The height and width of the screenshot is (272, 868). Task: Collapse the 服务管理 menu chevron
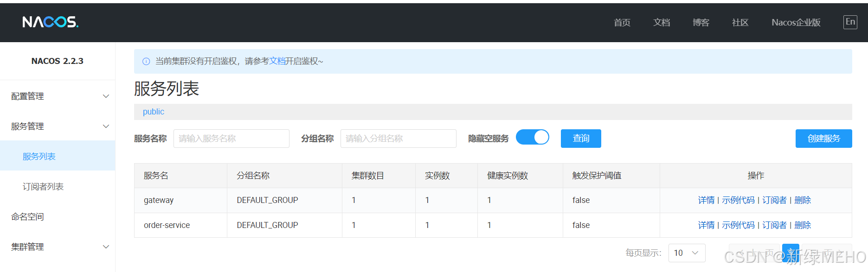coord(106,127)
